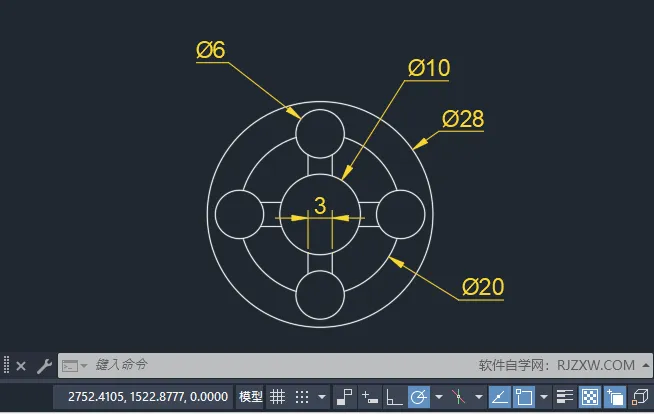The image size is (654, 414).
Task: Select the linear dimension text 3
Action: (320, 206)
